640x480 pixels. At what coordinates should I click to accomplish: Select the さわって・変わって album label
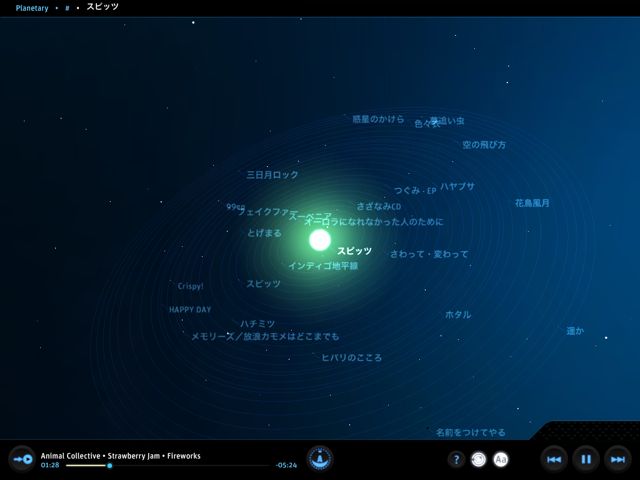pyautogui.click(x=429, y=254)
